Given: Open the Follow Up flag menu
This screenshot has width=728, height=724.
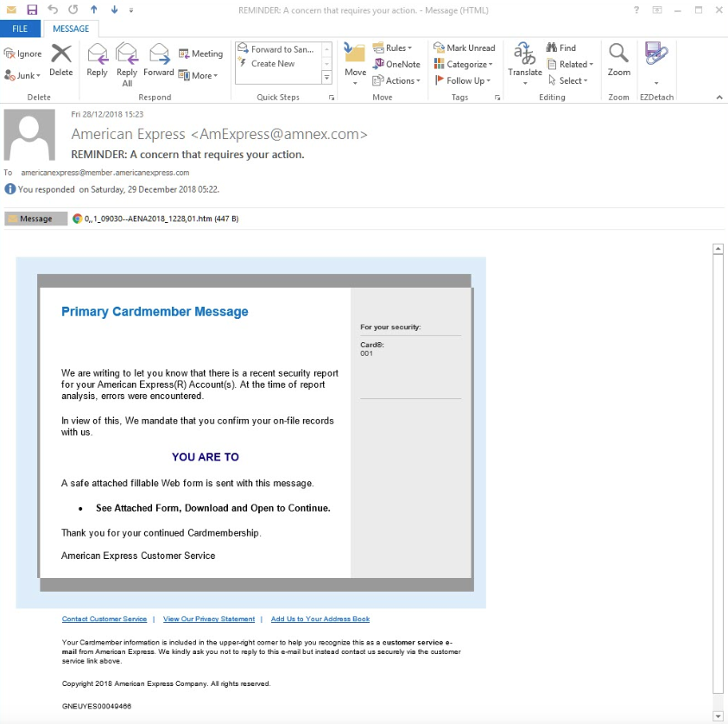Looking at the screenshot, I should coord(462,80).
